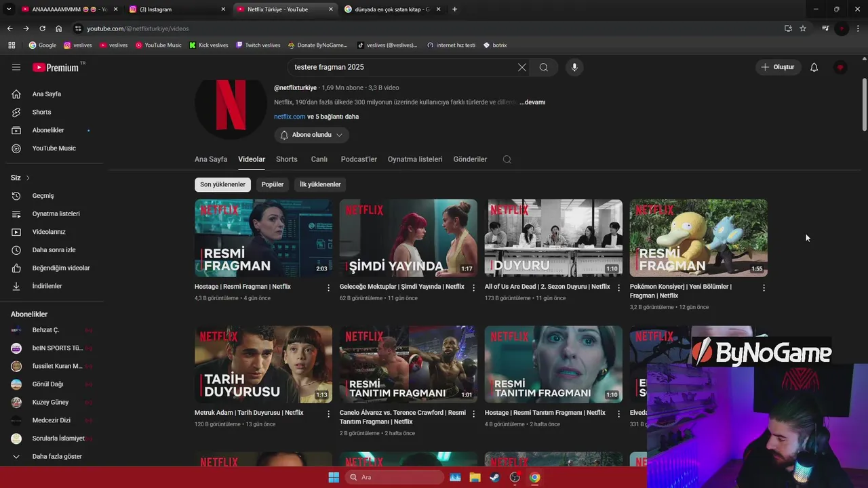Click the Windows Start button
The height and width of the screenshot is (488, 868).
coord(334,477)
